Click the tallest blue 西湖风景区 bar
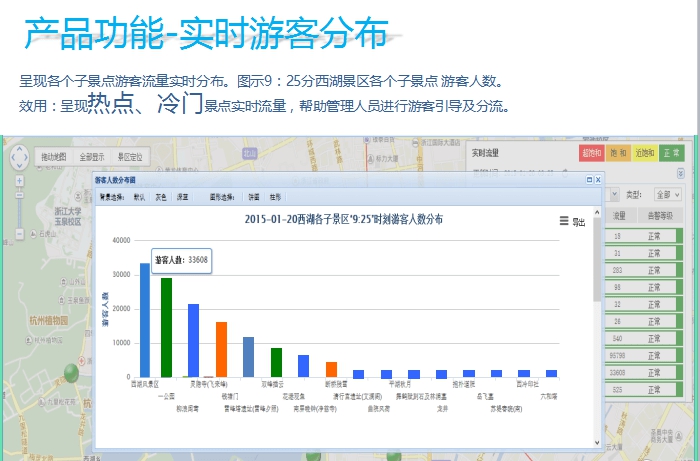The image size is (700, 461). pyautogui.click(x=145, y=320)
